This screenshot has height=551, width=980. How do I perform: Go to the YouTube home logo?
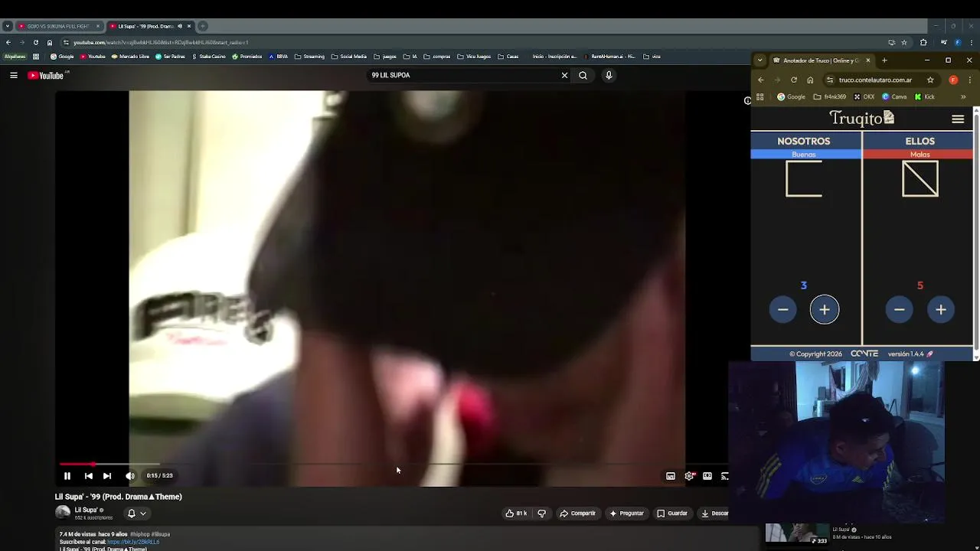[x=47, y=75]
